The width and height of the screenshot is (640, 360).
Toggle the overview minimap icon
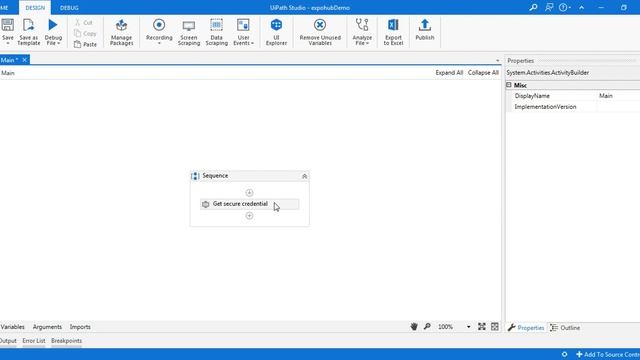tap(495, 327)
